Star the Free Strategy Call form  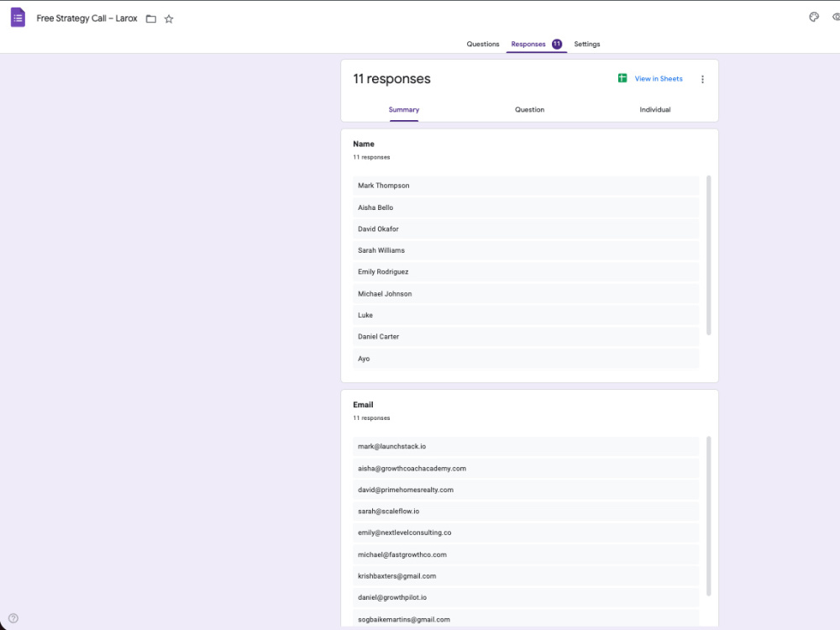click(x=169, y=18)
